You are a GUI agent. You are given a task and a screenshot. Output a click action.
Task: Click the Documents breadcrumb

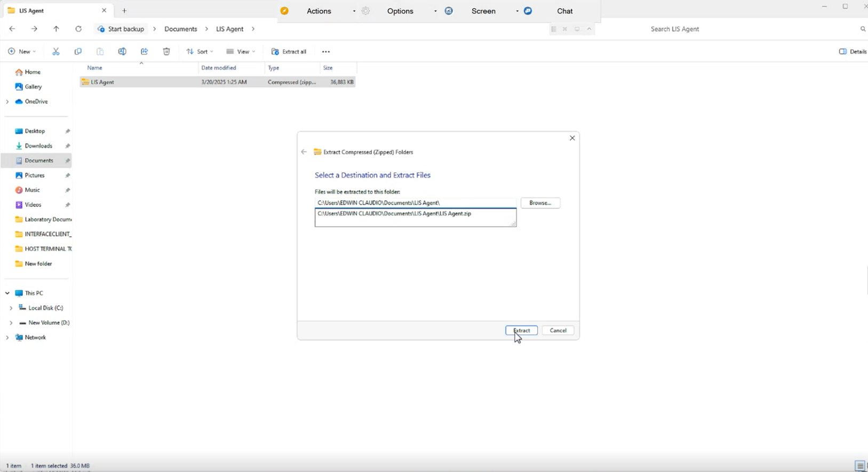click(x=181, y=29)
